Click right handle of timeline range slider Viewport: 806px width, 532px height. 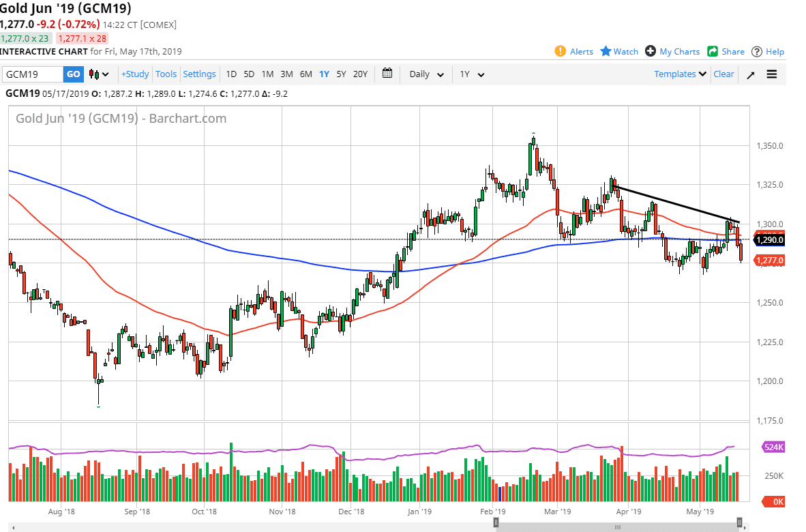(x=739, y=523)
